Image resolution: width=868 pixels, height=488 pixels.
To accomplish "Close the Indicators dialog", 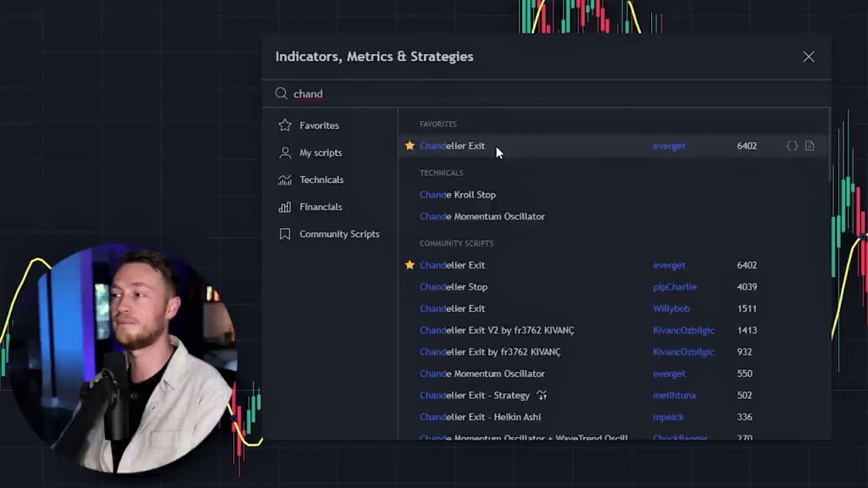I will (x=809, y=57).
